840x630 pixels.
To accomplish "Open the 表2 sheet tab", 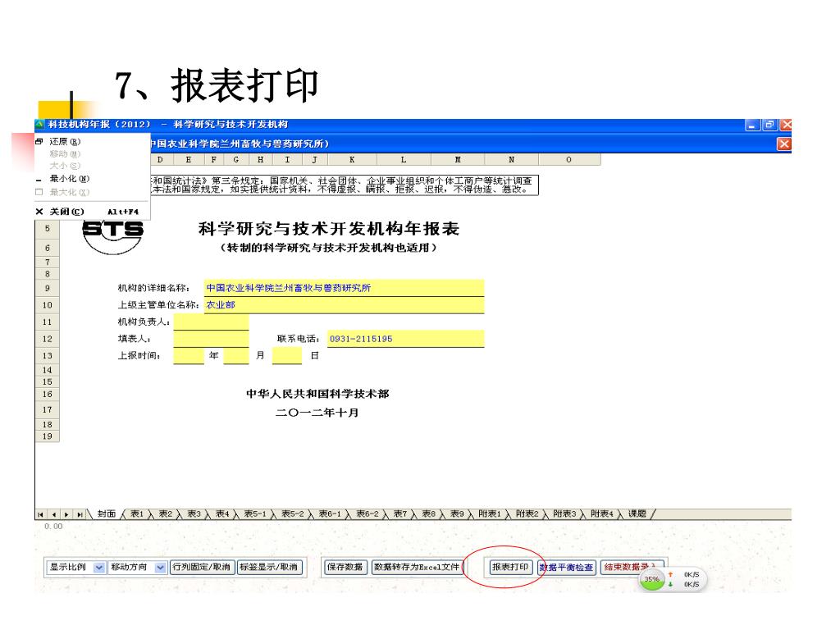I will click(166, 514).
